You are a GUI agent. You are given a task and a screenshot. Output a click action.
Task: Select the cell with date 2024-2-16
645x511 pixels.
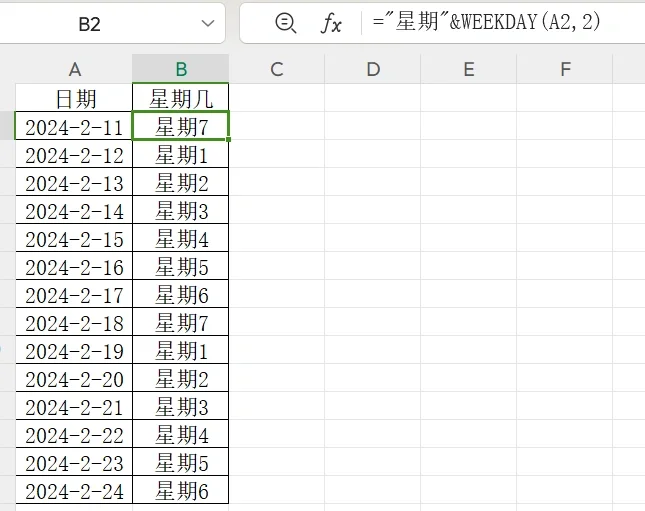coord(74,266)
